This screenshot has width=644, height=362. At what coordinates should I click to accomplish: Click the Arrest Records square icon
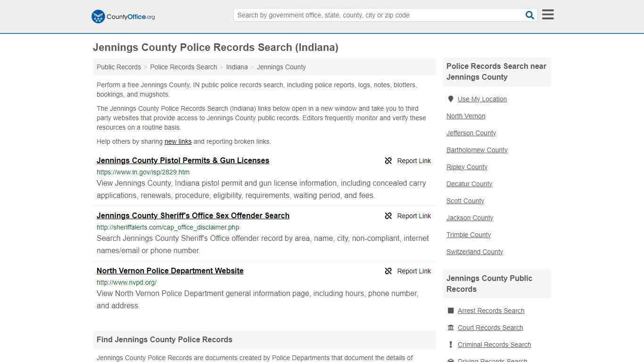451,311
